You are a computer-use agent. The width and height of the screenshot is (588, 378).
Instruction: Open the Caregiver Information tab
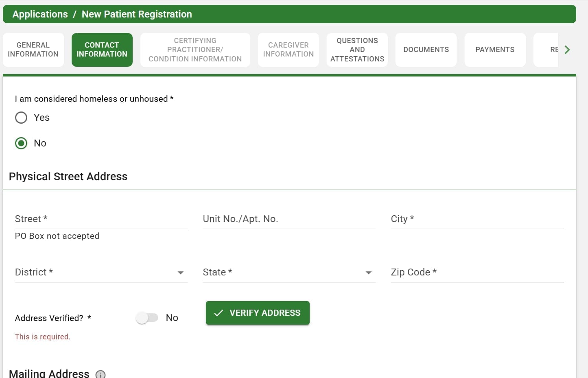(288, 50)
